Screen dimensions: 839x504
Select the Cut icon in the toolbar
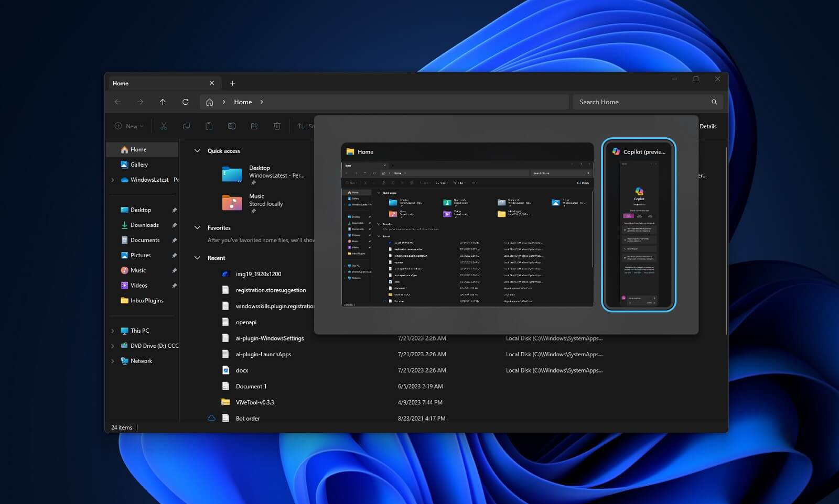point(164,126)
